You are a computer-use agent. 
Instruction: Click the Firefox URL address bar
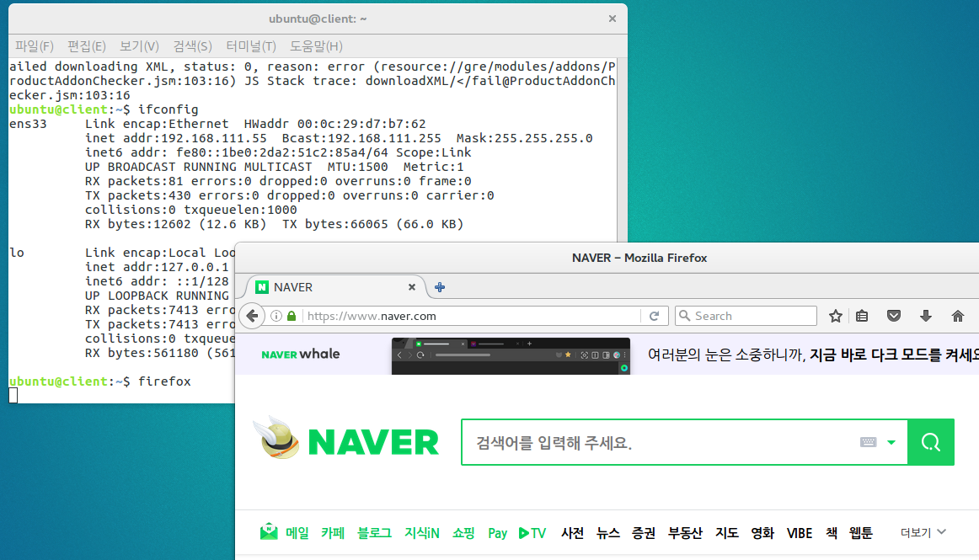coord(472,316)
